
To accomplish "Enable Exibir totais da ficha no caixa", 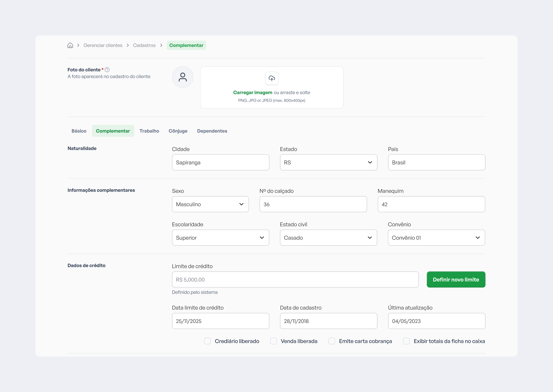I will [406, 341].
